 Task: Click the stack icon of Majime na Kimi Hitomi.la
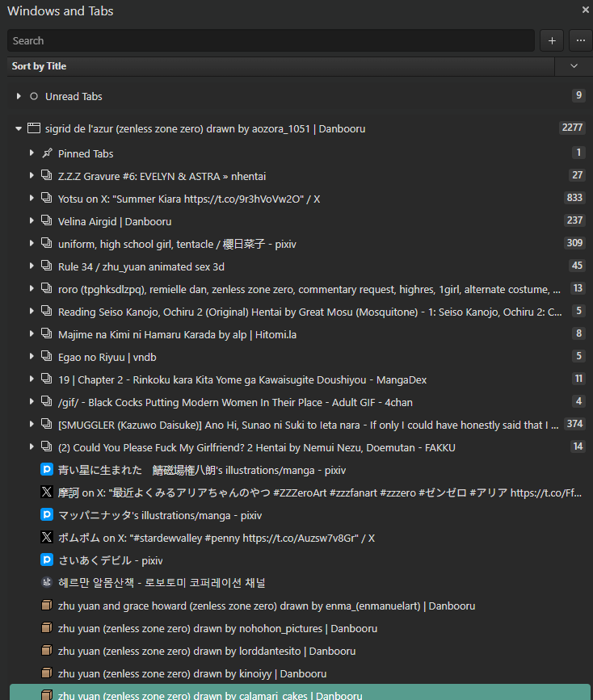point(47,333)
